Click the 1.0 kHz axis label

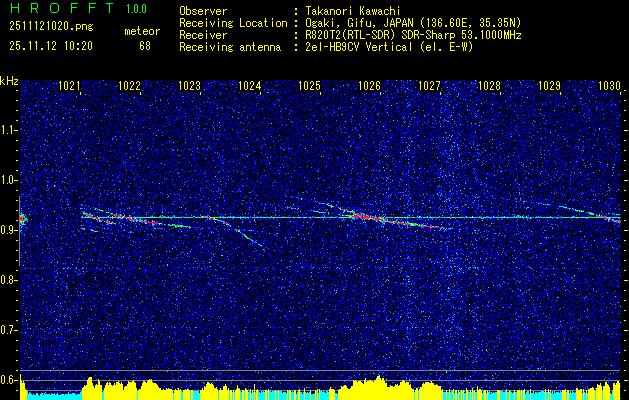click(x=8, y=180)
